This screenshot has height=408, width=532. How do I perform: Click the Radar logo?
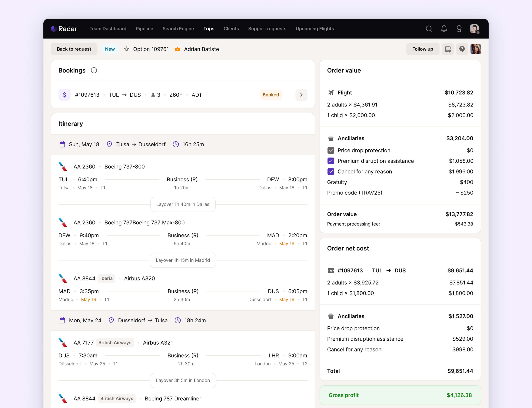(64, 29)
